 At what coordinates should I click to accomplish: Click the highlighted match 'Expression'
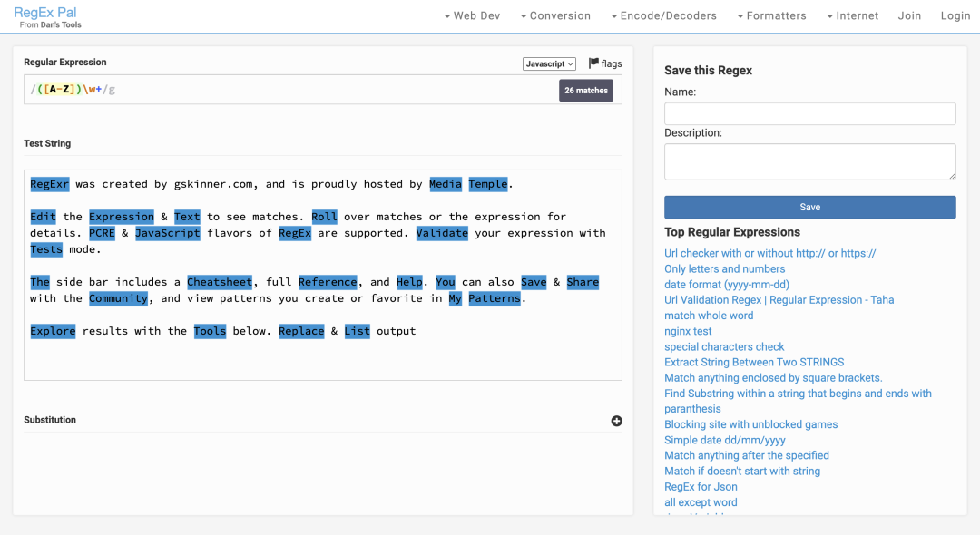(122, 217)
